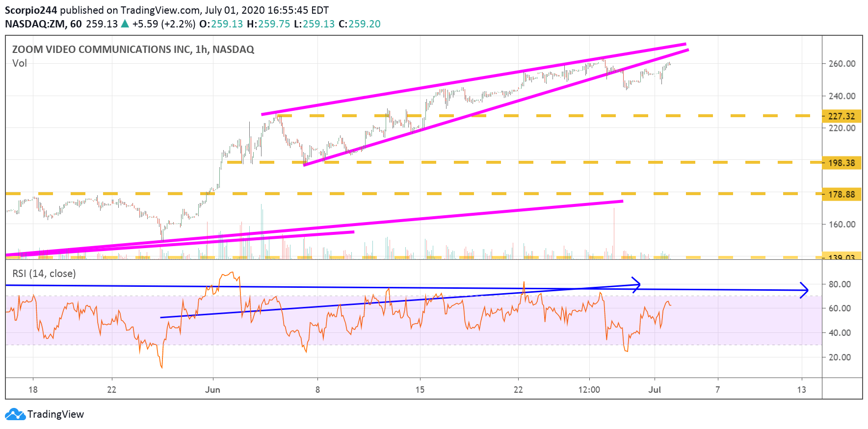Click the RSI 40.00 axis value

tap(840, 333)
